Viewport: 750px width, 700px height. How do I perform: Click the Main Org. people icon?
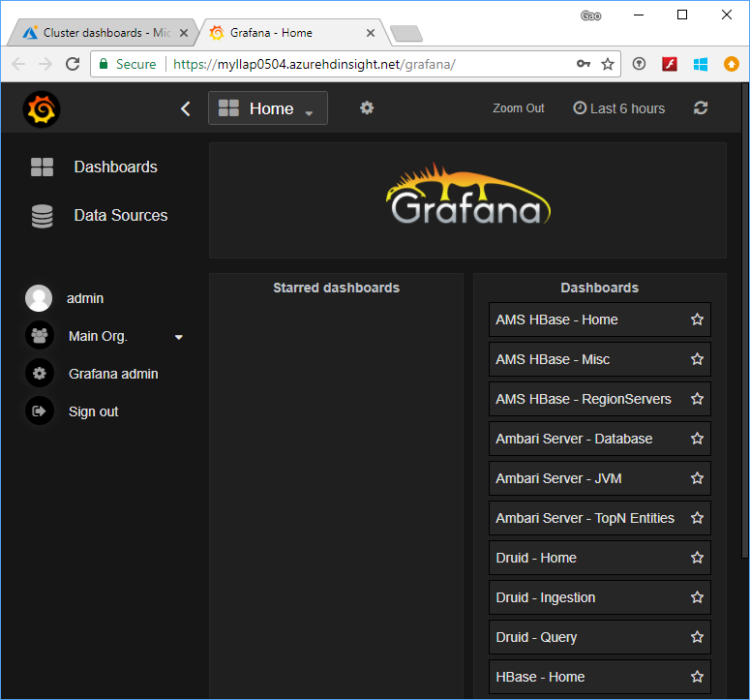click(40, 335)
